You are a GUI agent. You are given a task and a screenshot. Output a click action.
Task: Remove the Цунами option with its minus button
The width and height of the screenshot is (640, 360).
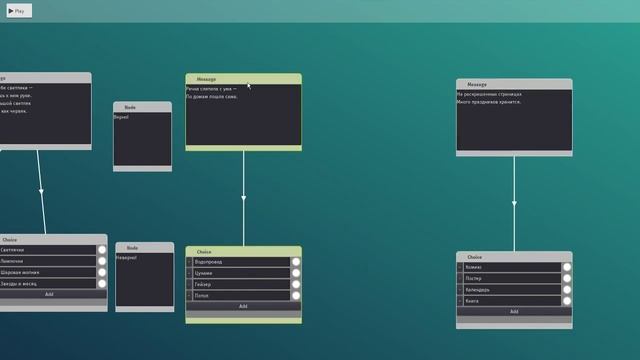(x=189, y=273)
